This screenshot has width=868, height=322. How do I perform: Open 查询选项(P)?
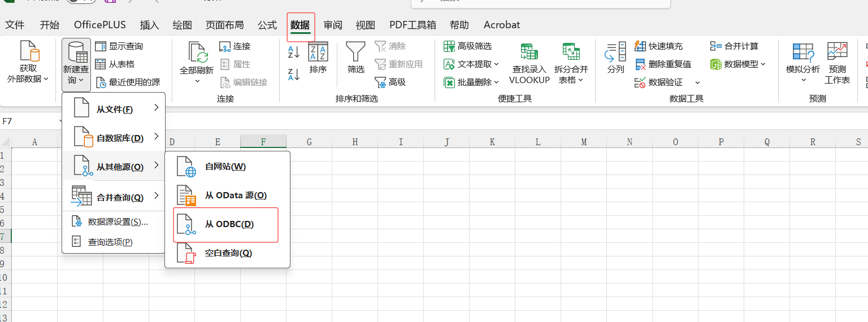114,242
